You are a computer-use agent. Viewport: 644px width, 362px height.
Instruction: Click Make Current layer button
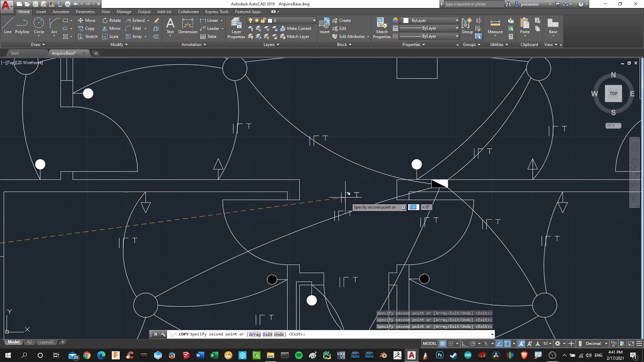click(295, 29)
